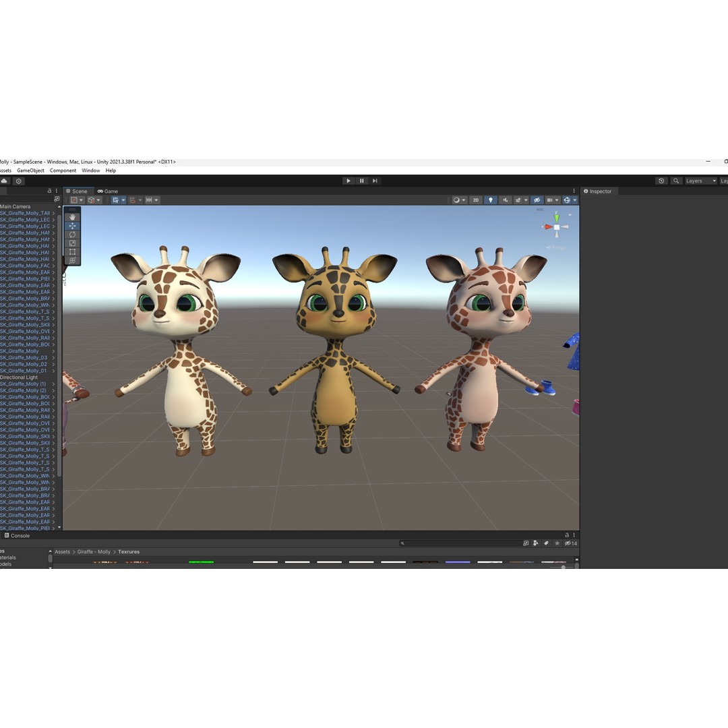Click the green texture thumbnail in the Project browser
The image size is (728, 728).
[202, 560]
